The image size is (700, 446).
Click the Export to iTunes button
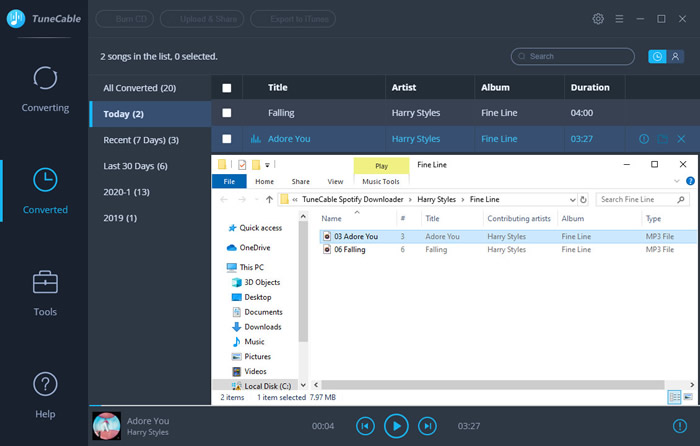293,19
